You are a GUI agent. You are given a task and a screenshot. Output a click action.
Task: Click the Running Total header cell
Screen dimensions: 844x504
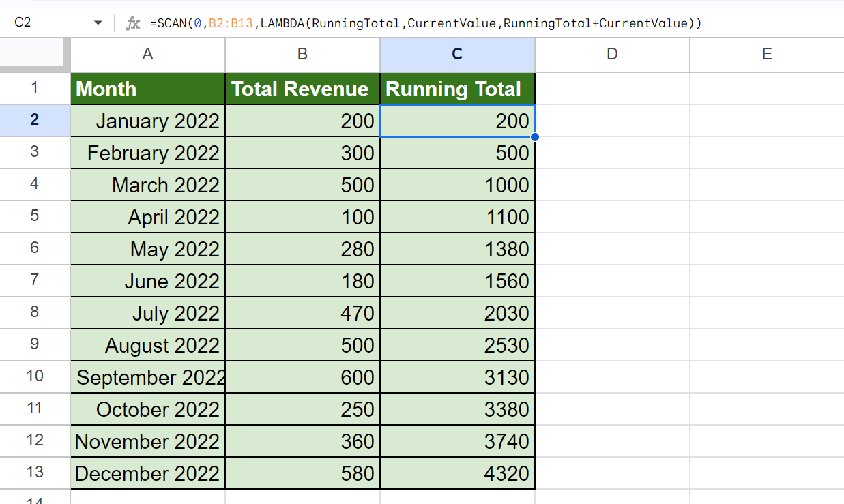tap(457, 89)
